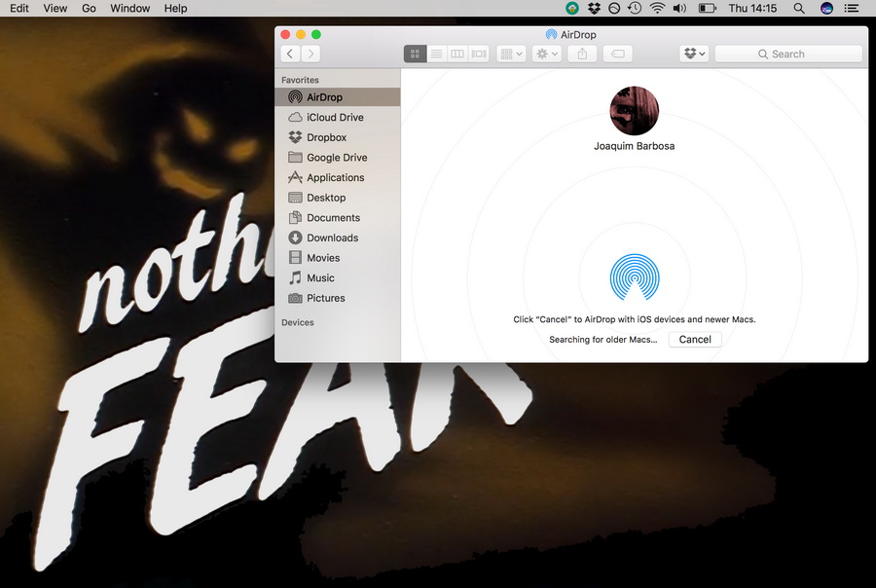Open iCloud Drive in the sidebar
Screen dimensions: 876x588
338,118
